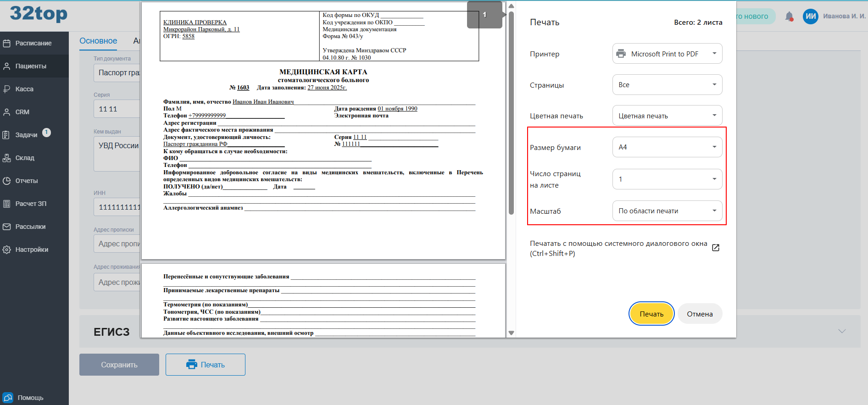
Task: Open the Принтер dropdown Microsoft Print to PDF
Action: (668, 54)
